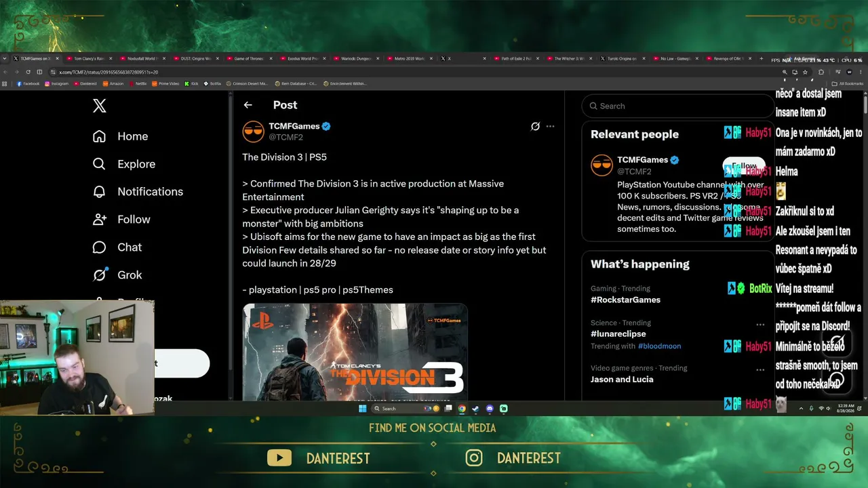Open the Windows Start menu

coord(362,409)
